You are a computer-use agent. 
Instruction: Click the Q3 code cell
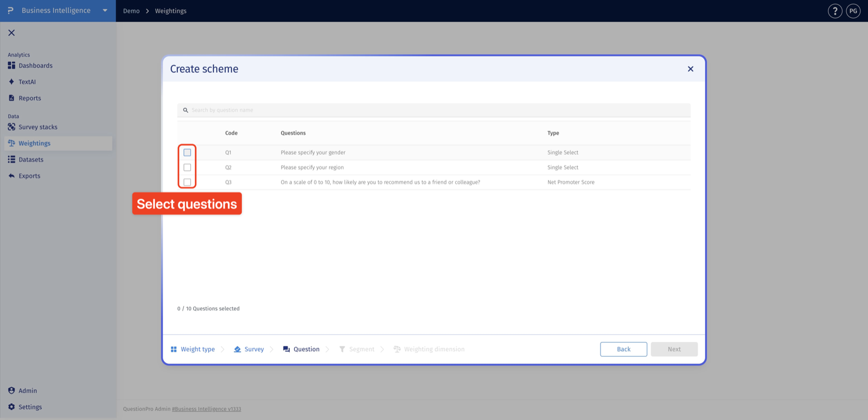228,182
